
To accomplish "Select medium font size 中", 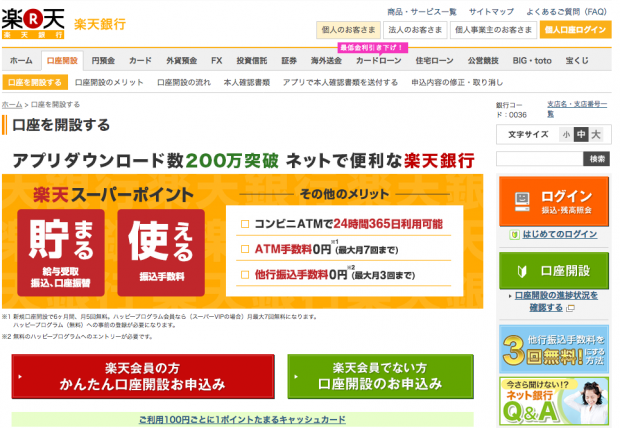I will (581, 135).
